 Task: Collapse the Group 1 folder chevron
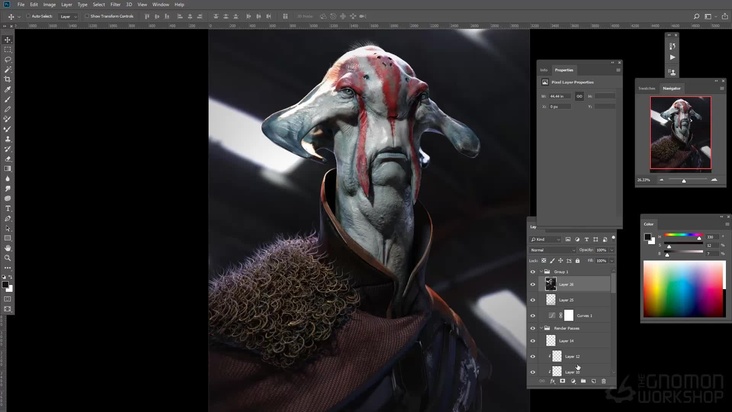pyautogui.click(x=541, y=272)
